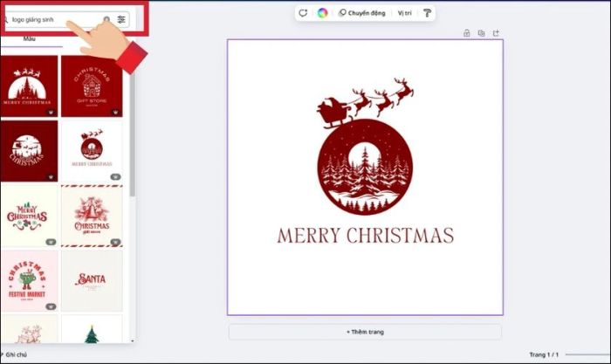Click the add page icon above the canvas
This screenshot has height=364, width=611.
tap(496, 33)
